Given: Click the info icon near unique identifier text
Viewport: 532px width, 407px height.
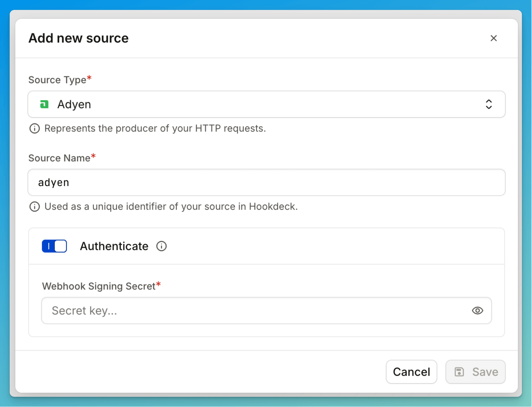Looking at the screenshot, I should coord(34,207).
